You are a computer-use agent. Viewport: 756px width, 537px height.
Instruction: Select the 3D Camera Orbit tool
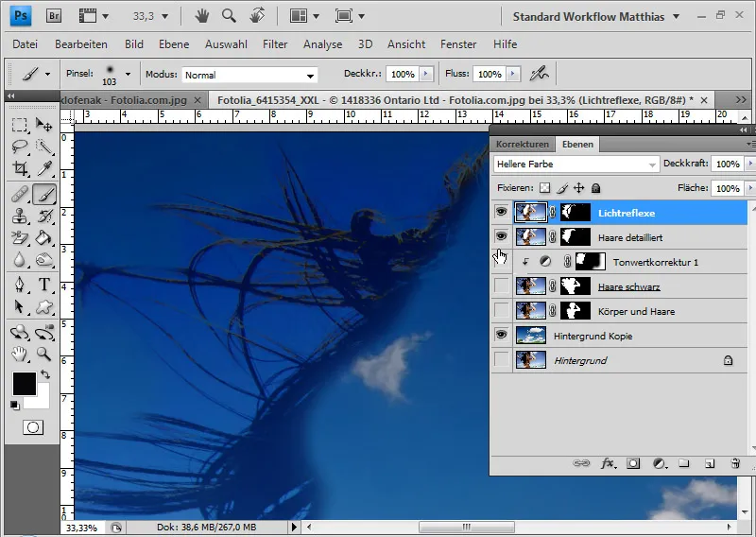point(44,333)
